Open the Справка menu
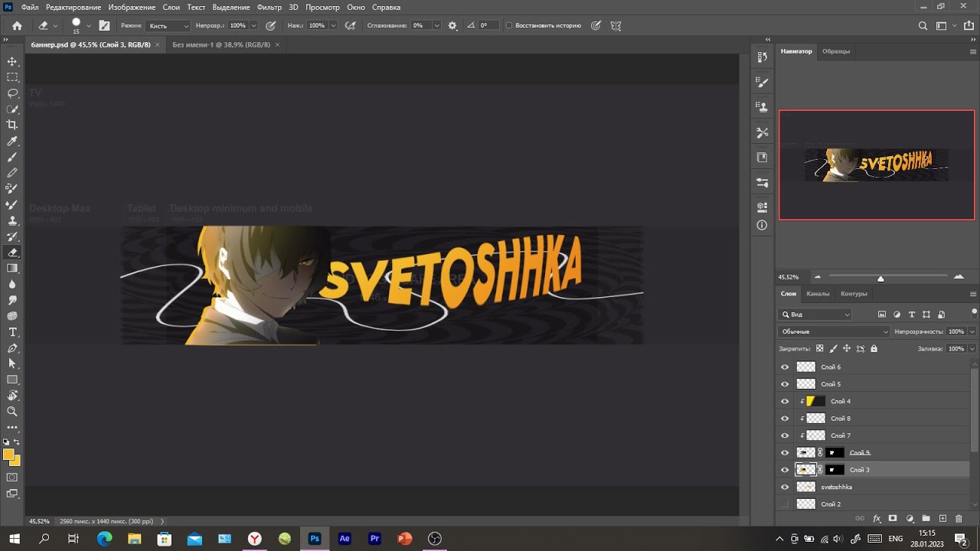Viewport: 980px width, 551px height. (x=386, y=7)
